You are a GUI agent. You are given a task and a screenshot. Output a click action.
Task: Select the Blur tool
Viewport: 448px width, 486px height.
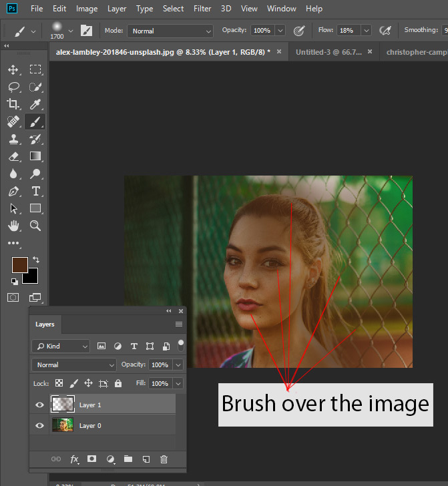[x=13, y=174]
